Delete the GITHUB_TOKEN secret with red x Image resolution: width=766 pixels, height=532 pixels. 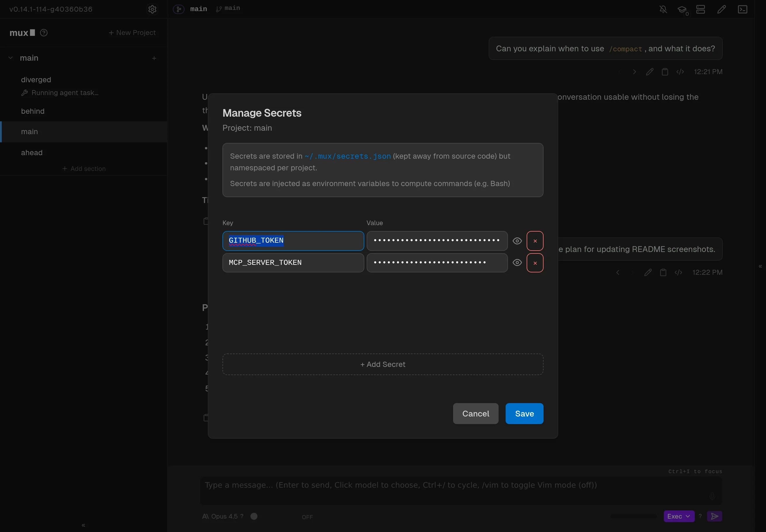click(535, 241)
